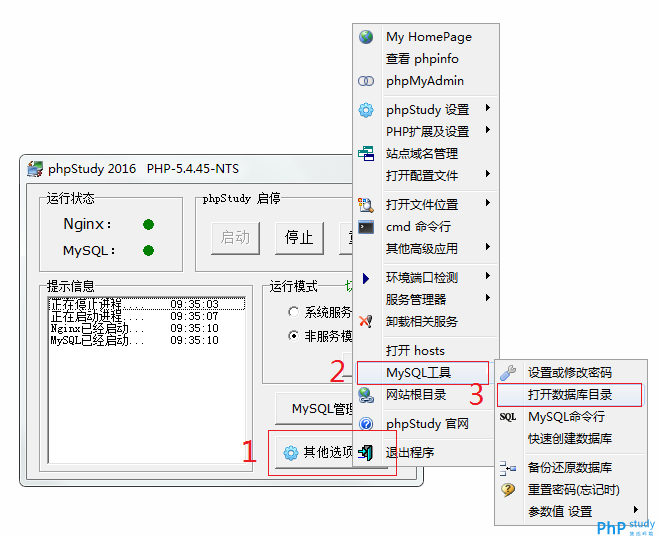The height and width of the screenshot is (537, 661).
Task: Click the phpStudy title bar app icon
Action: (x=35, y=169)
